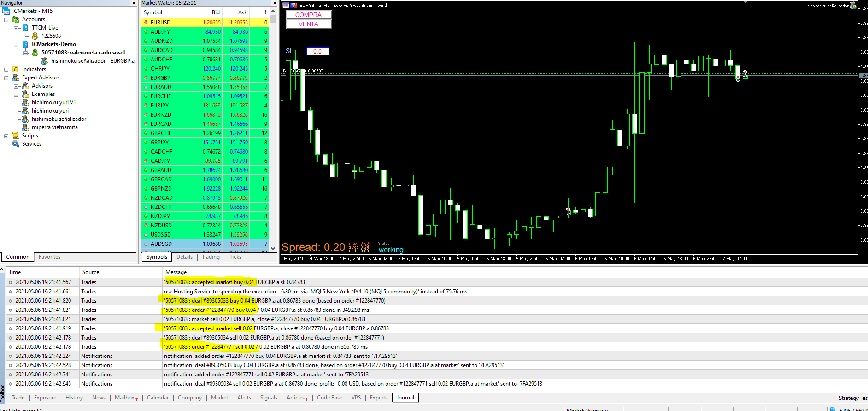This screenshot has height=411, width=868.
Task: Open the Code Base tab
Action: pos(329,398)
